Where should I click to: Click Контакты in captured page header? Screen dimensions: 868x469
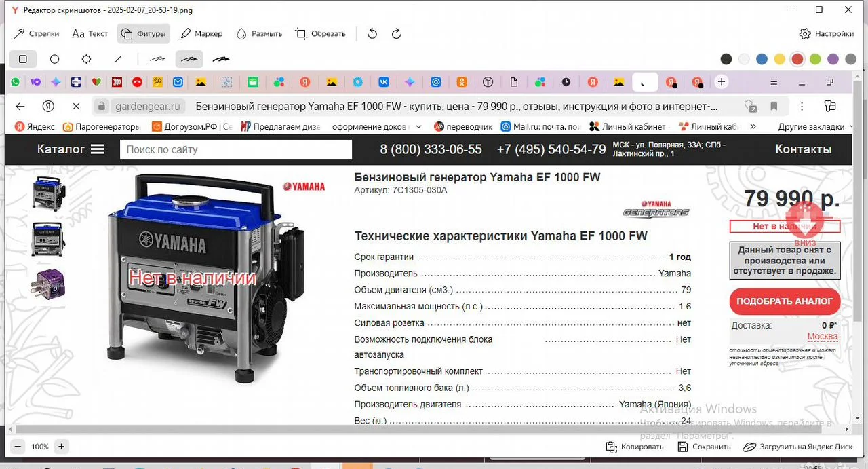(x=803, y=149)
